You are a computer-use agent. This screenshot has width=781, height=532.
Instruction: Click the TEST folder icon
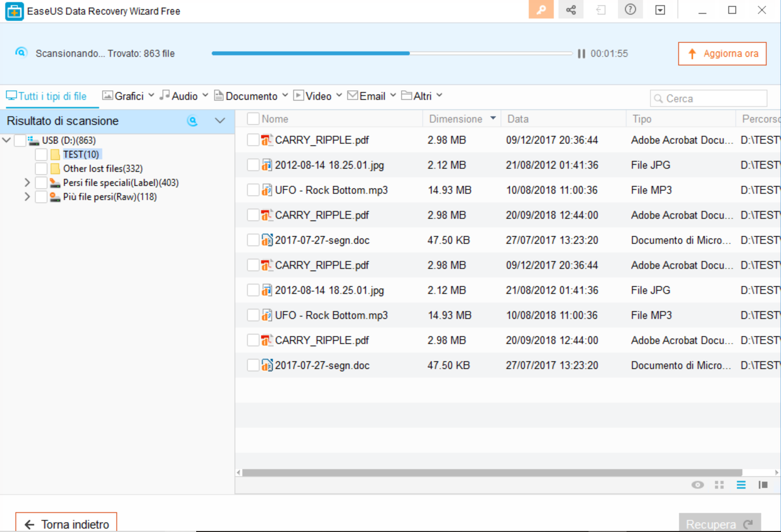click(x=55, y=154)
